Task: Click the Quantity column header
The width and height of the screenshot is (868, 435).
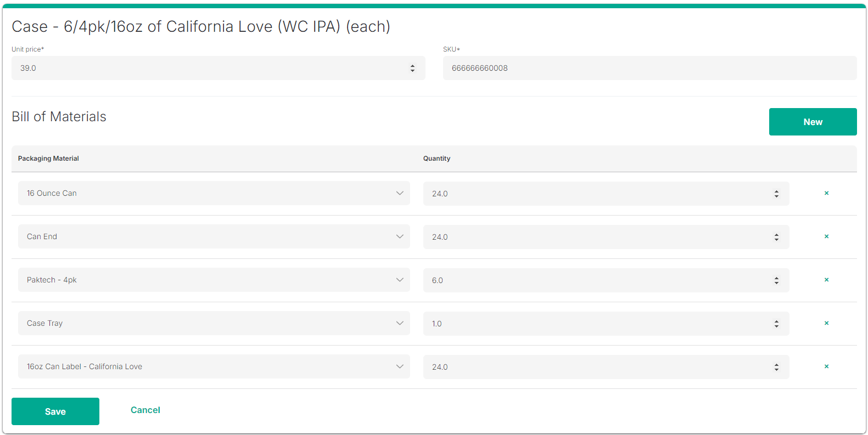Action: tap(436, 159)
